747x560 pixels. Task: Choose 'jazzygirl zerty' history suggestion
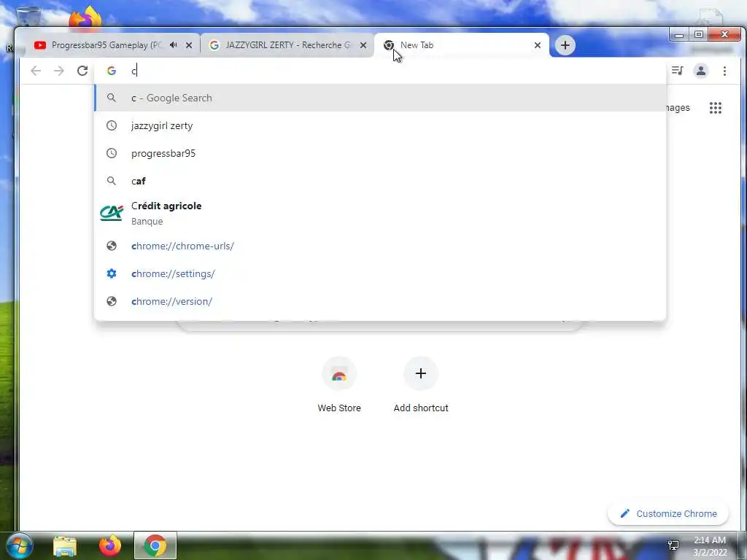(x=380, y=125)
